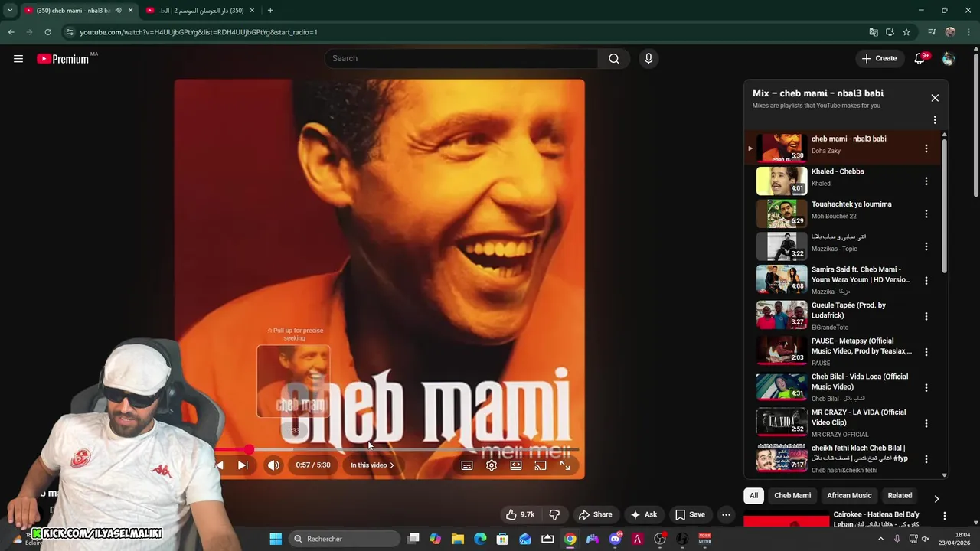
Task: Open a new Chrome tab
Action: (270, 11)
